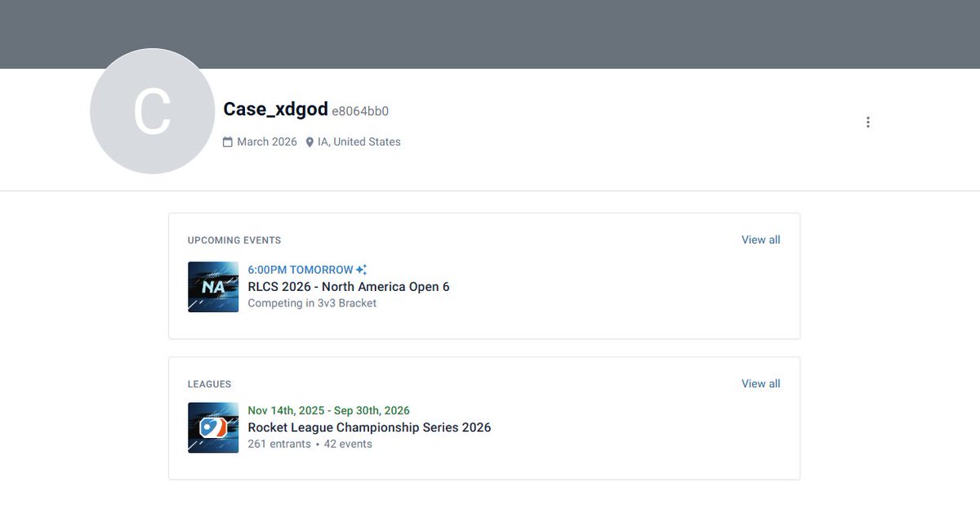Open the three-dot profile options menu

[867, 123]
